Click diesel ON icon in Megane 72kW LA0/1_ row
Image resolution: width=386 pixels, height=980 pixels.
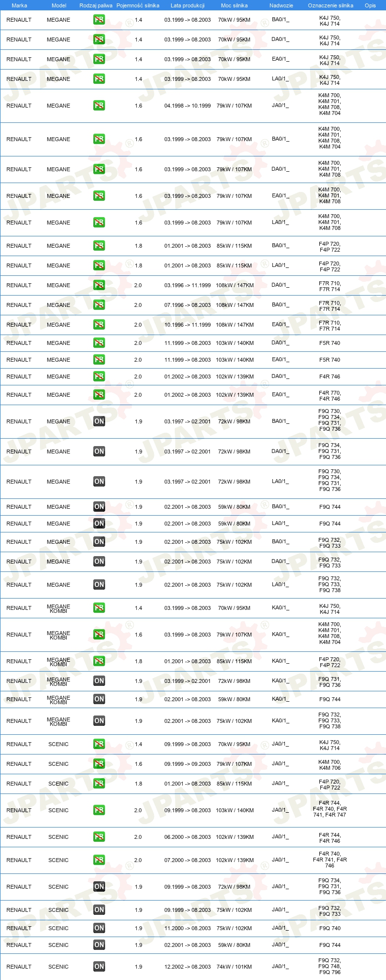pos(99,482)
